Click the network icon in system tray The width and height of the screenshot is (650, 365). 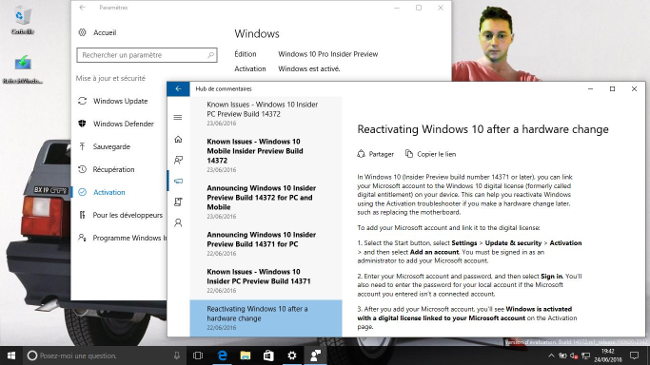pos(585,355)
